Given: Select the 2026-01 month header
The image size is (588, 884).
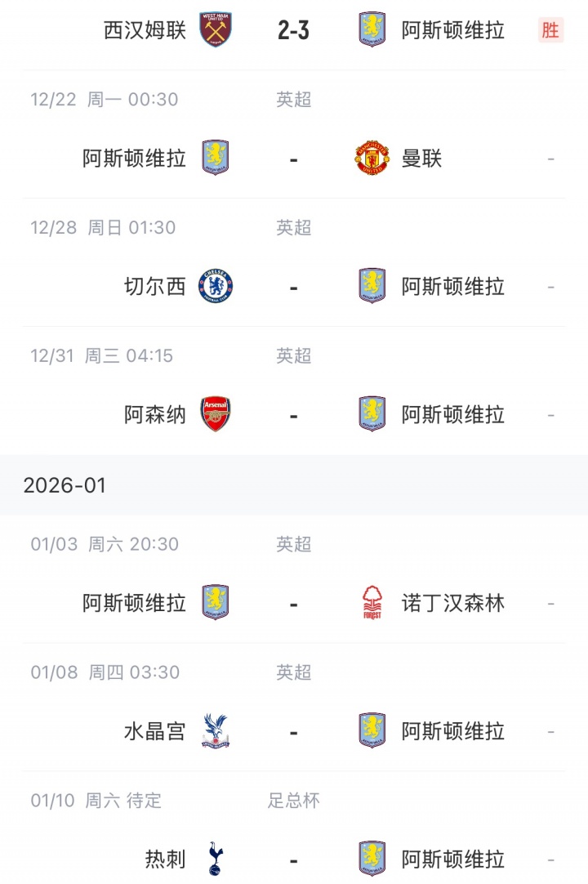Looking at the screenshot, I should pos(65,485).
